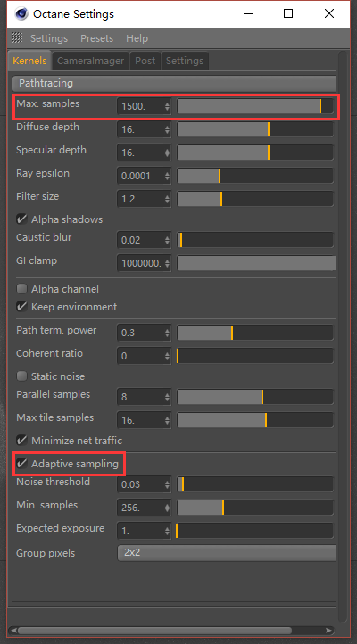Open the Presets menu
357x644 pixels.
pos(97,38)
